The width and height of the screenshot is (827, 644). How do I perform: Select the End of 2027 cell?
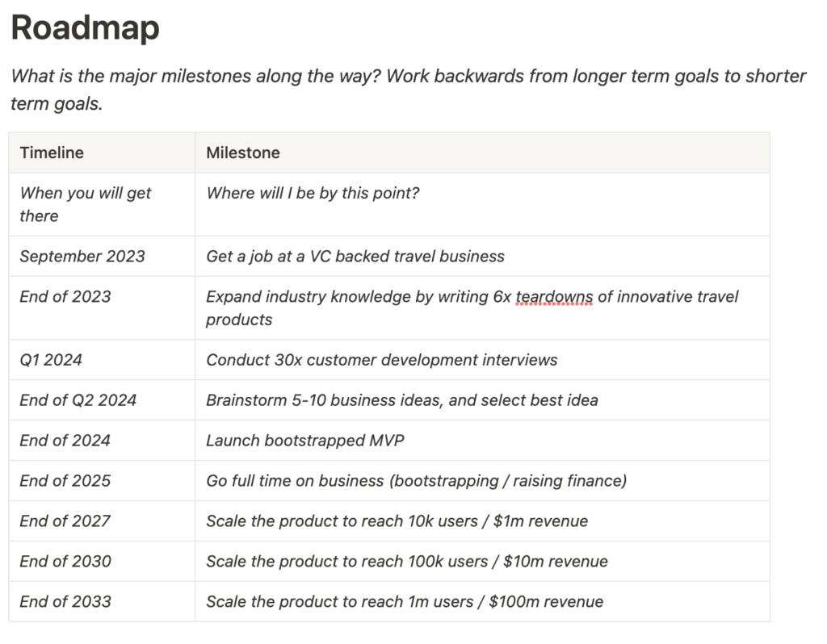[65, 521]
